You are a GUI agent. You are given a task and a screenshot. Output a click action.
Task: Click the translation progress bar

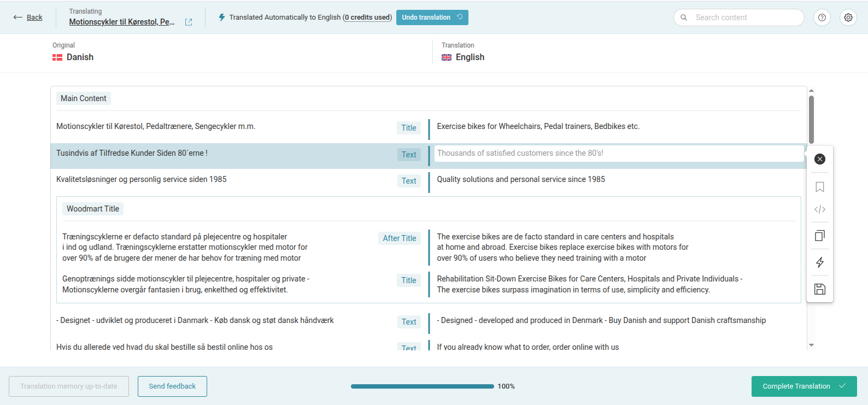[x=423, y=386]
